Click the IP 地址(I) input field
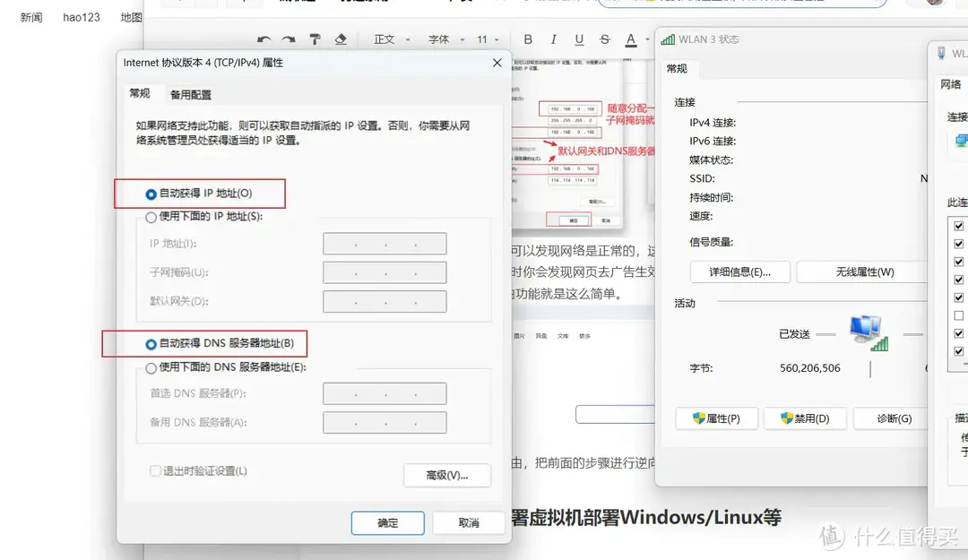Viewport: 968px width, 560px height. pos(385,244)
